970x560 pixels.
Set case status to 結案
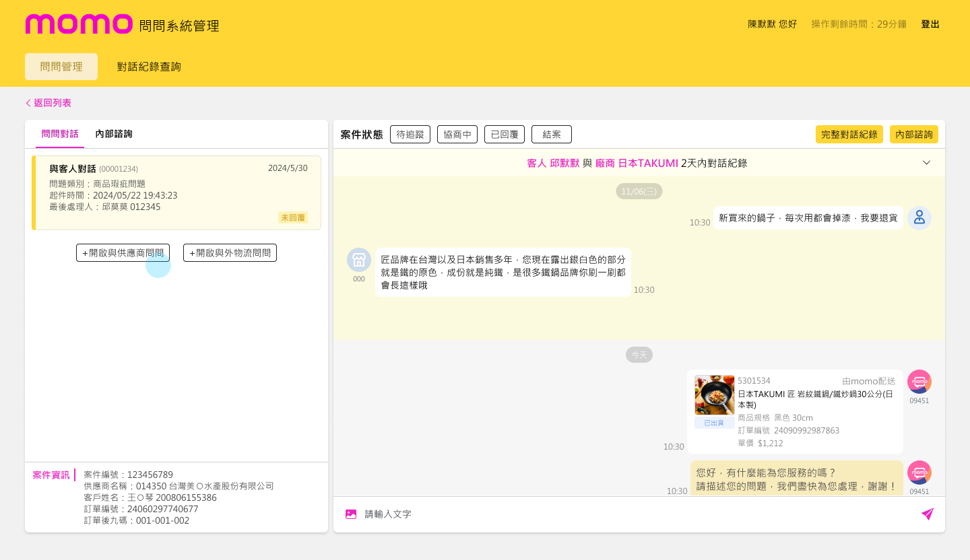pyautogui.click(x=552, y=134)
